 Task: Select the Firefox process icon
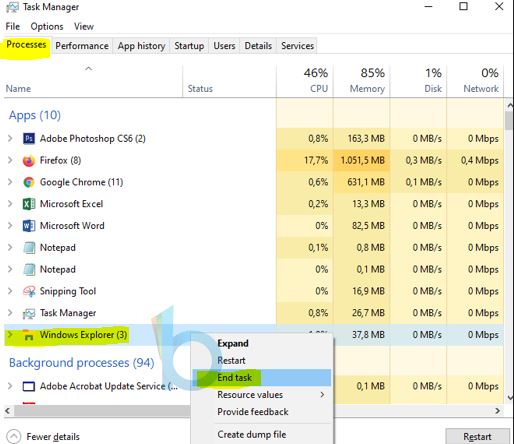pos(29,160)
